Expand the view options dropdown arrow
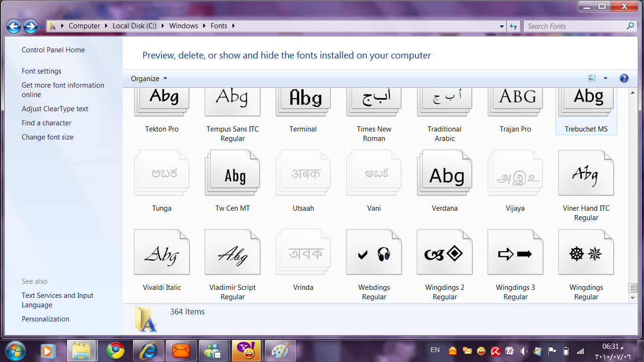This screenshot has width=644, height=362. click(x=605, y=78)
